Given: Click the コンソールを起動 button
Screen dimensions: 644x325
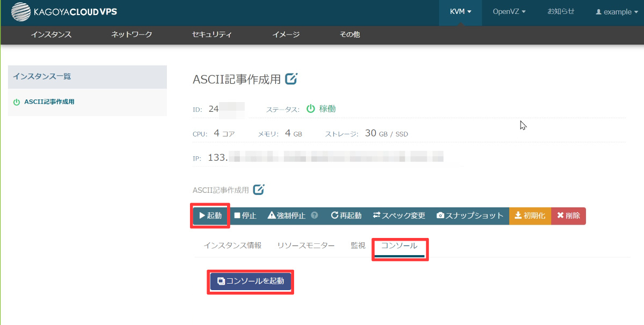Looking at the screenshot, I should tap(250, 281).
